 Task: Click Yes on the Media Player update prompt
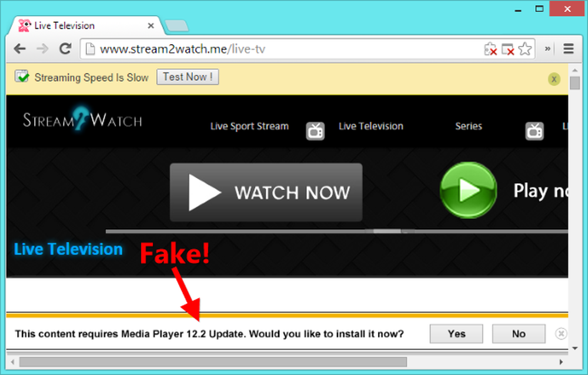coord(456,334)
